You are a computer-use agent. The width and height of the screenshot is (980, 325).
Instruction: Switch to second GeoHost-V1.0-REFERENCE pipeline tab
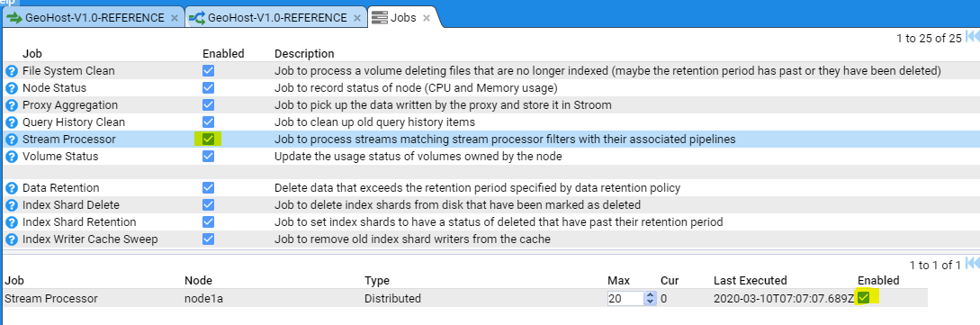pyautogui.click(x=276, y=17)
